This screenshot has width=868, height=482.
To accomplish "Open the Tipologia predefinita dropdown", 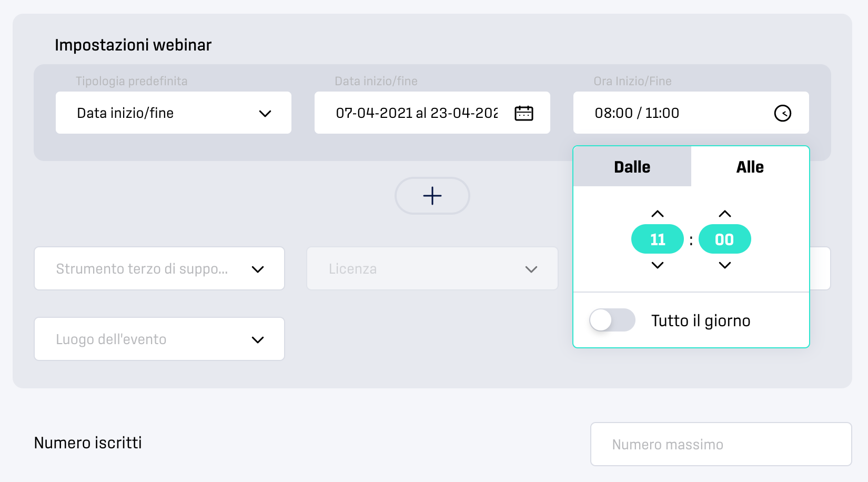I will pyautogui.click(x=174, y=113).
